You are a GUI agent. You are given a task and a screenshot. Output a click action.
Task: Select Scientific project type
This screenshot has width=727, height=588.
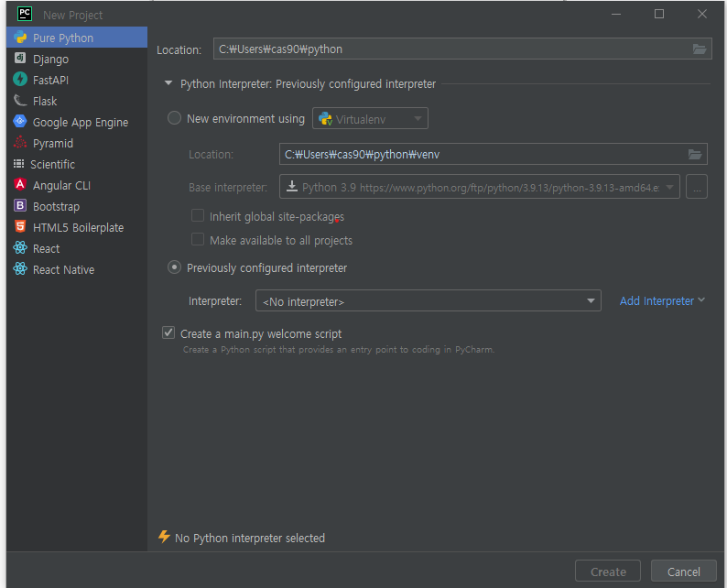coord(77,164)
